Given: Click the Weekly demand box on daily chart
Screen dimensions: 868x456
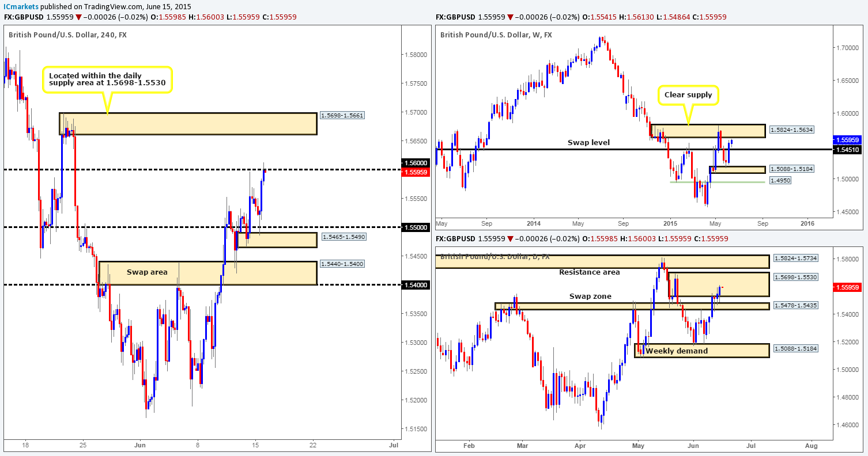Looking at the screenshot, I should point(702,350).
